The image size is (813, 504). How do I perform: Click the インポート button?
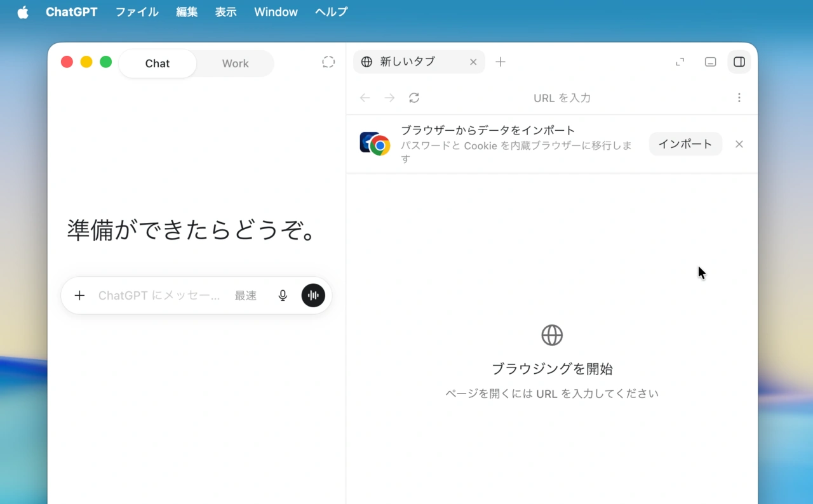click(x=685, y=144)
